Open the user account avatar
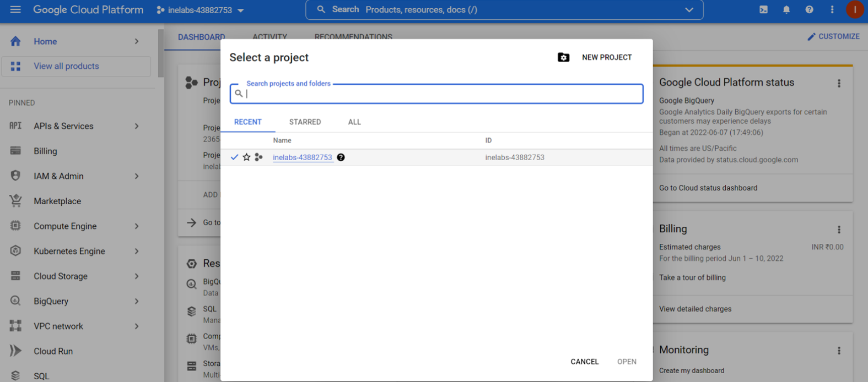The image size is (868, 382). [855, 9]
